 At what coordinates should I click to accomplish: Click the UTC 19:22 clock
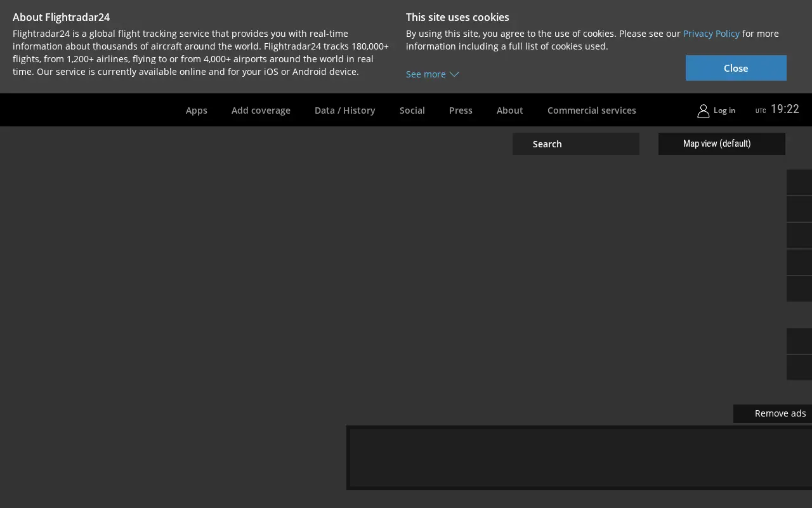777,109
